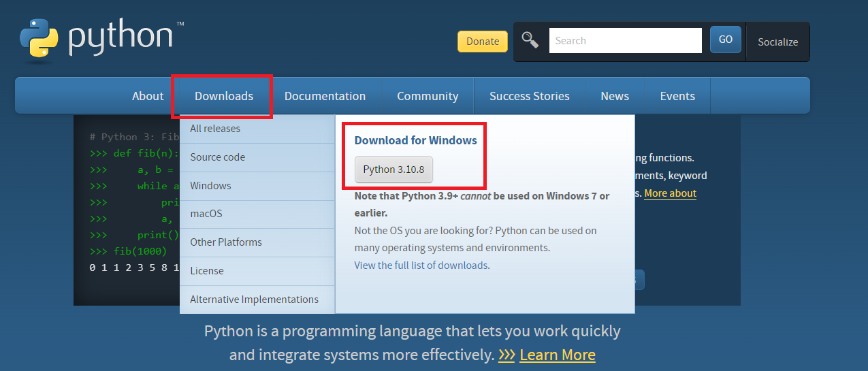The width and height of the screenshot is (868, 371).
Task: Select macOS in Downloads submenu
Action: point(257,214)
